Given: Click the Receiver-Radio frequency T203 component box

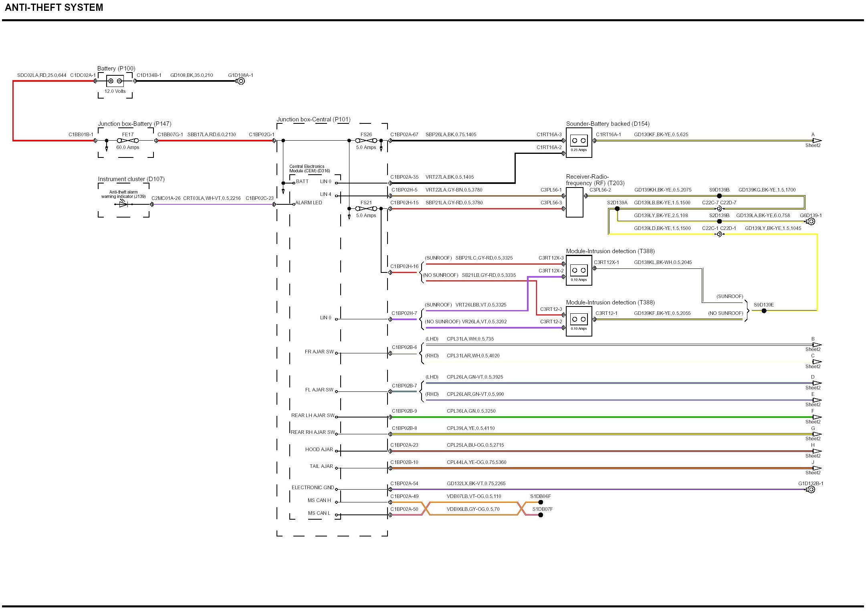Looking at the screenshot, I should (x=574, y=202).
